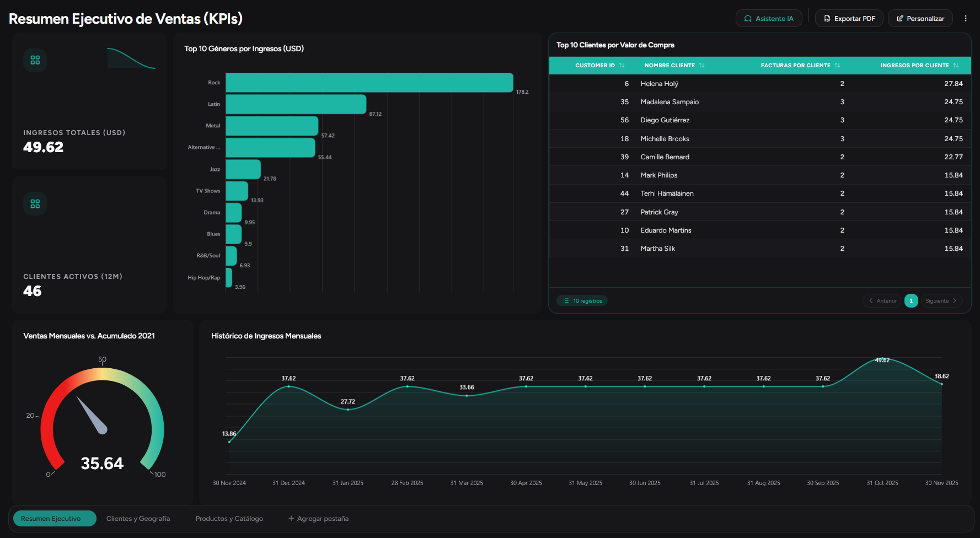Click the Camille Bernard customer name
This screenshot has width=980, height=538.
(x=665, y=157)
